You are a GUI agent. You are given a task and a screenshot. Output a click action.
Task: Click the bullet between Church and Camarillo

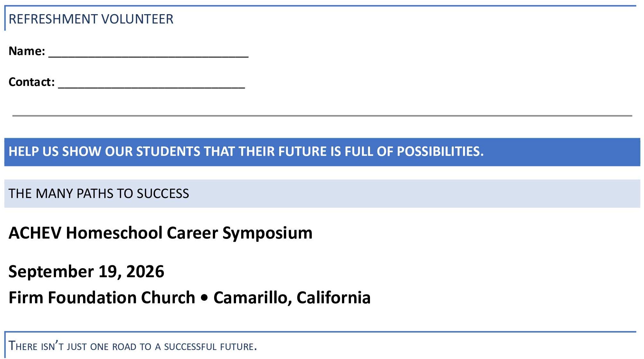point(204,298)
